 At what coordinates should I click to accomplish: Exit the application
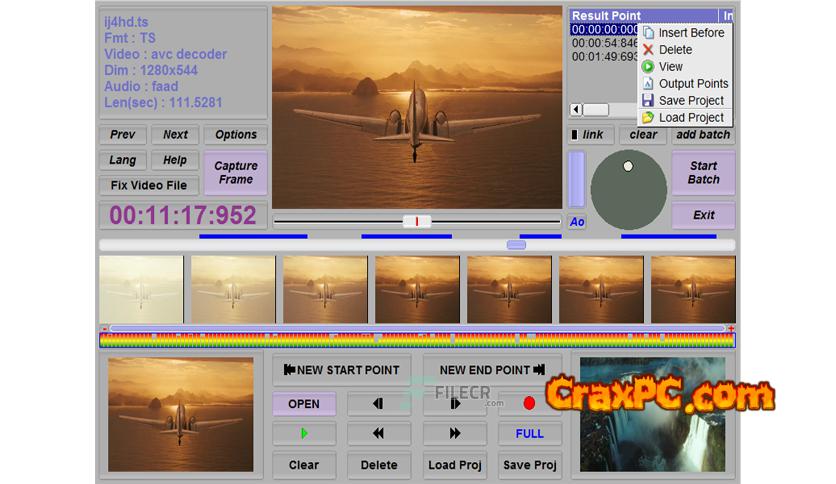pyautogui.click(x=703, y=215)
